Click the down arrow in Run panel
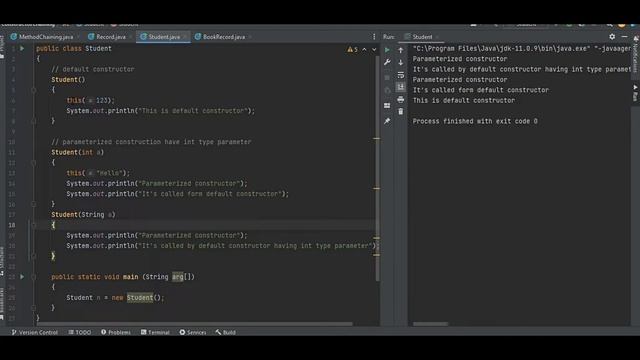Image resolution: width=640 pixels, height=360 pixels. (400, 62)
